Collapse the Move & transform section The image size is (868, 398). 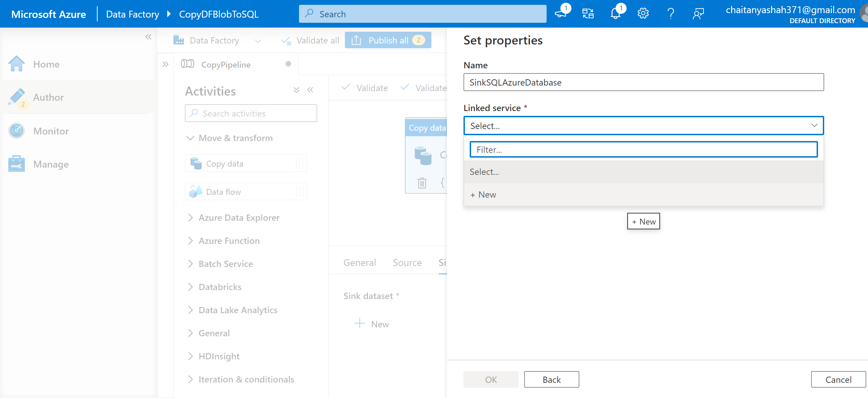(190, 138)
